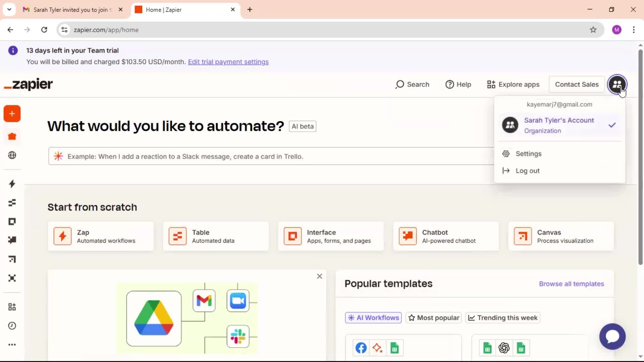This screenshot has width=644, height=362.
Task: Open Agents icon in left sidebar
Action: [12, 278]
